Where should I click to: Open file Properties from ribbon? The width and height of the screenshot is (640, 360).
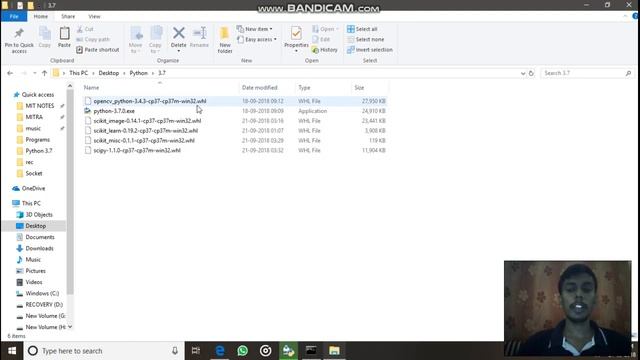(x=296, y=39)
